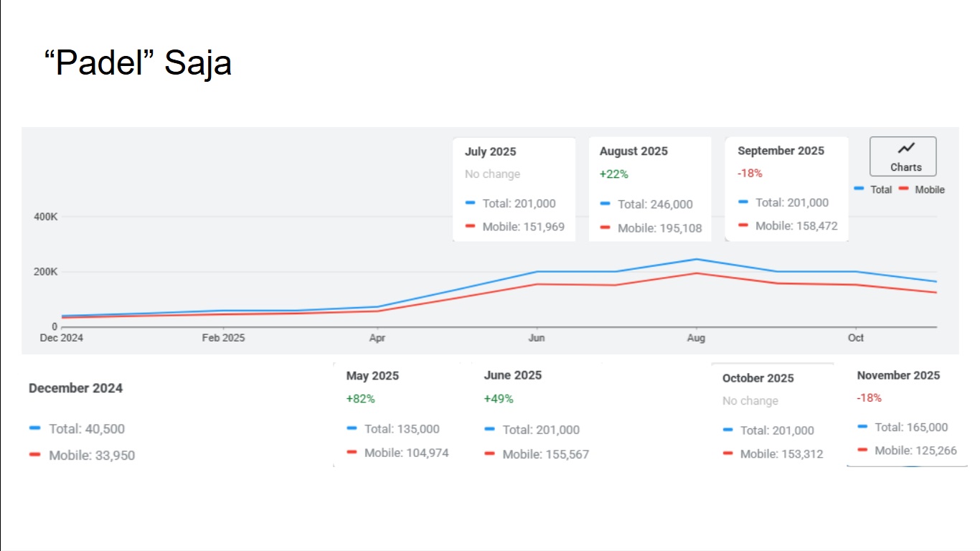
Task: Click the red marker beside Mobile: 195,108
Action: (x=605, y=227)
